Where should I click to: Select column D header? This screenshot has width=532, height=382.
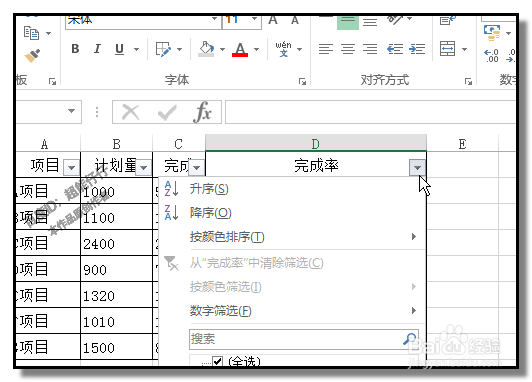[x=316, y=143]
